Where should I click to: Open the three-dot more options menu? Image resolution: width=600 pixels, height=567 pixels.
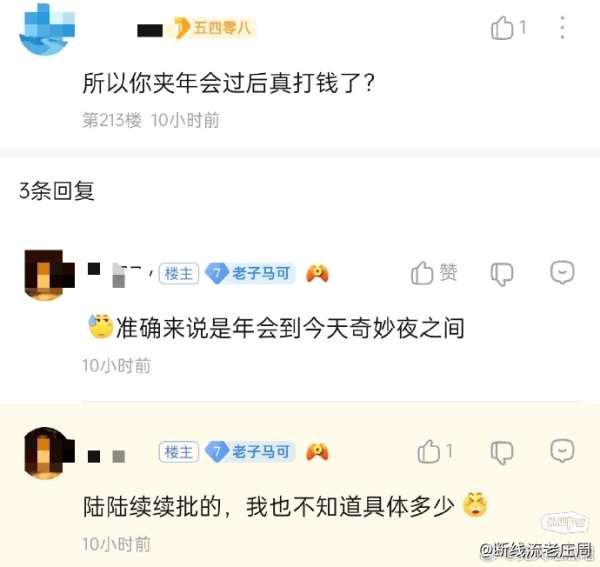[x=562, y=28]
